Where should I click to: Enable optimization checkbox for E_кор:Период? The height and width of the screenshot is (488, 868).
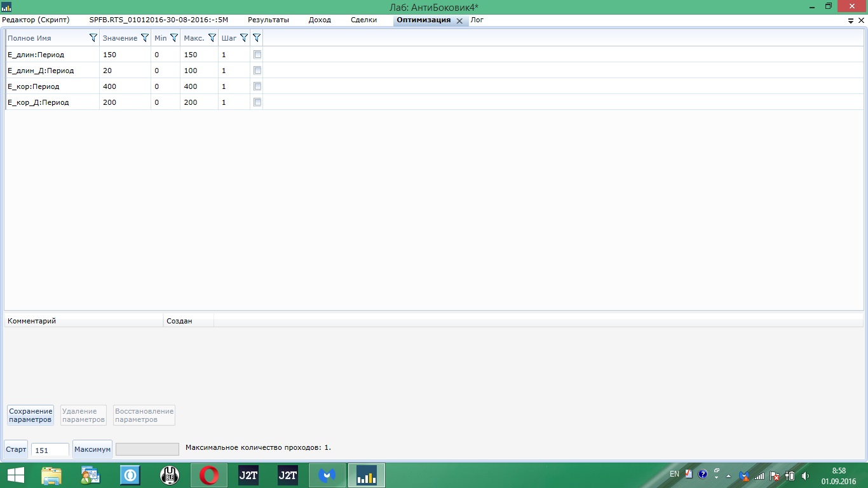257,86
